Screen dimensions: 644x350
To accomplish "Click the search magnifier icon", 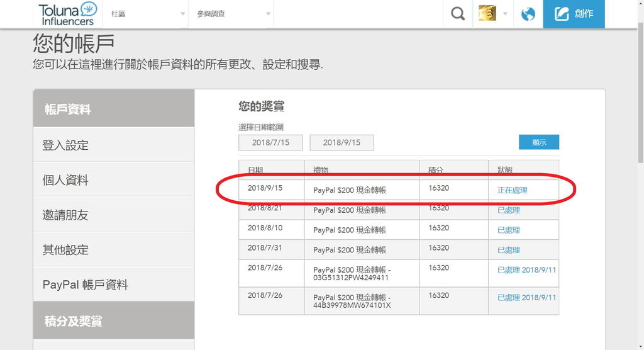I will point(458,14).
